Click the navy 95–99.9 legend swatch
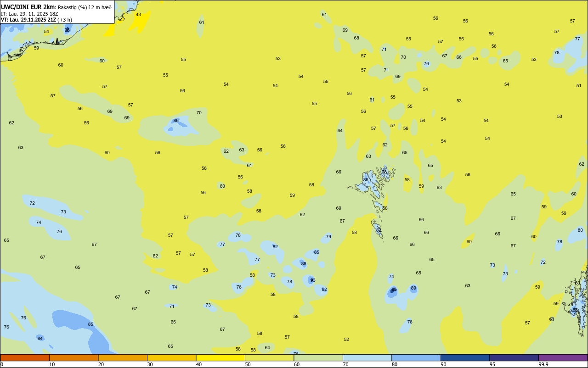Viewport: 588px width, 368px height. click(x=514, y=357)
